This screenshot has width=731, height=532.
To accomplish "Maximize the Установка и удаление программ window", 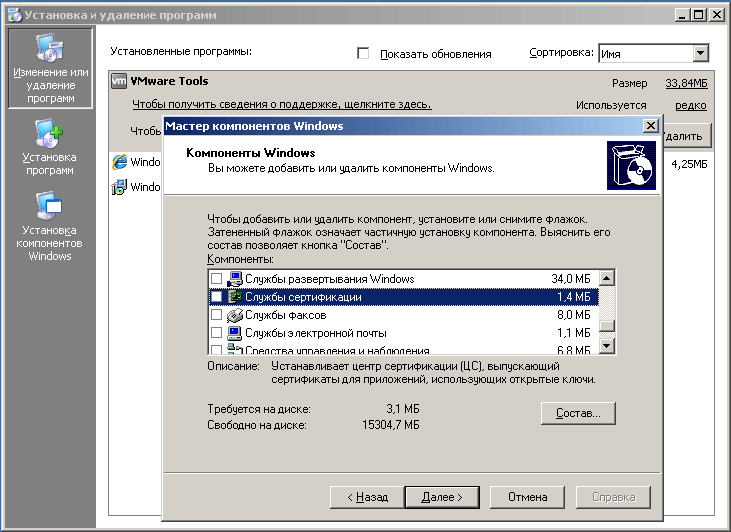I will coord(698,15).
